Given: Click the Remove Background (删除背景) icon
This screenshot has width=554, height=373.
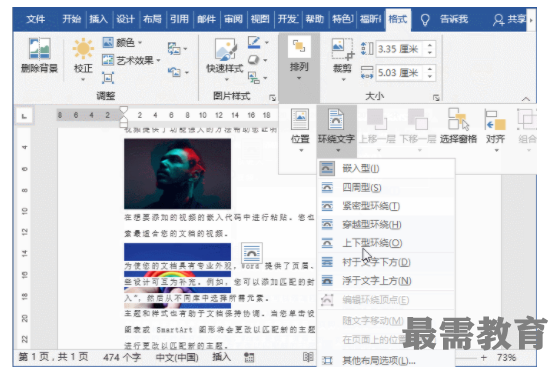Looking at the screenshot, I should pos(39,48).
